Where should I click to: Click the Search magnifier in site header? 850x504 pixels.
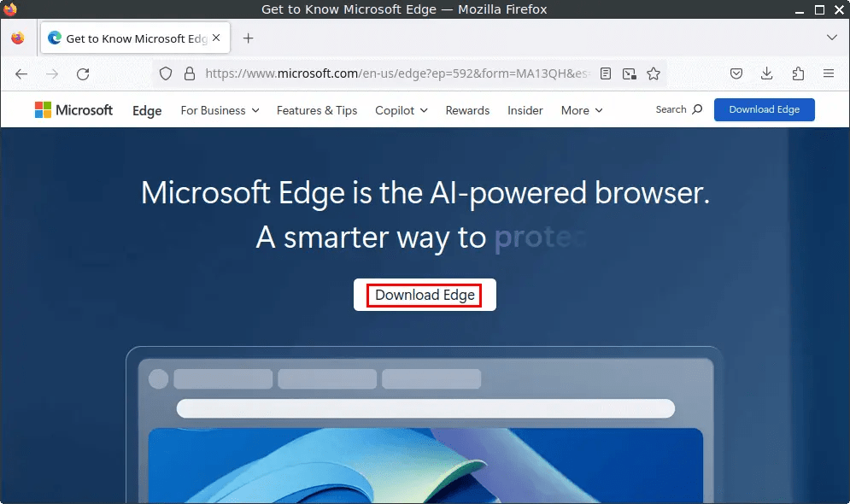click(697, 109)
